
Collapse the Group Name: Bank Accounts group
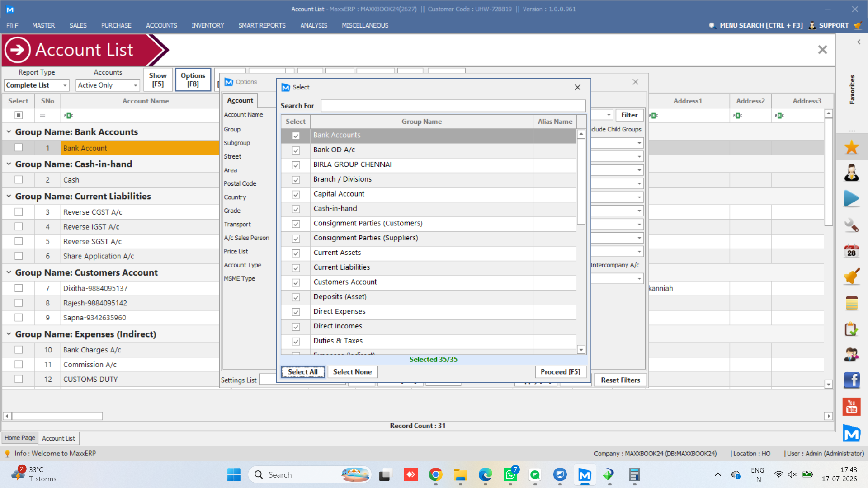point(9,131)
